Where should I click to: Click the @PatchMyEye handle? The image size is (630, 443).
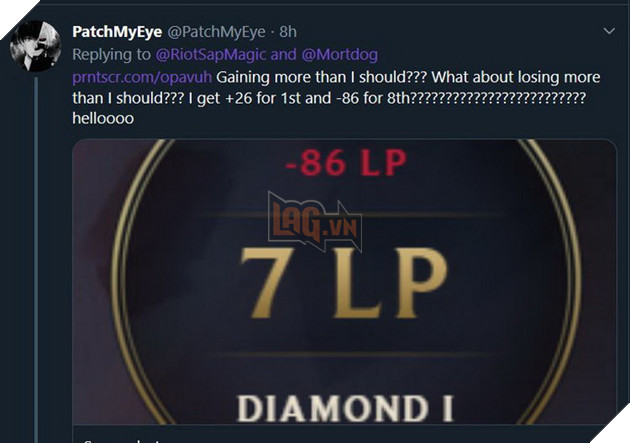pyautogui.click(x=216, y=31)
